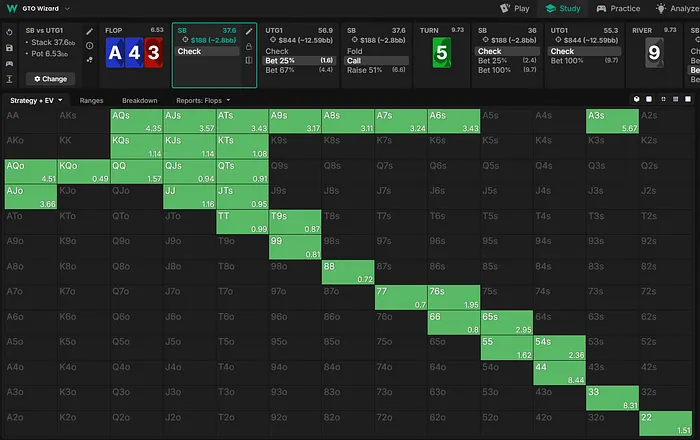Viewport: 700px width, 440px height.
Task: Click the pie chart view icon
Action: 637,99
